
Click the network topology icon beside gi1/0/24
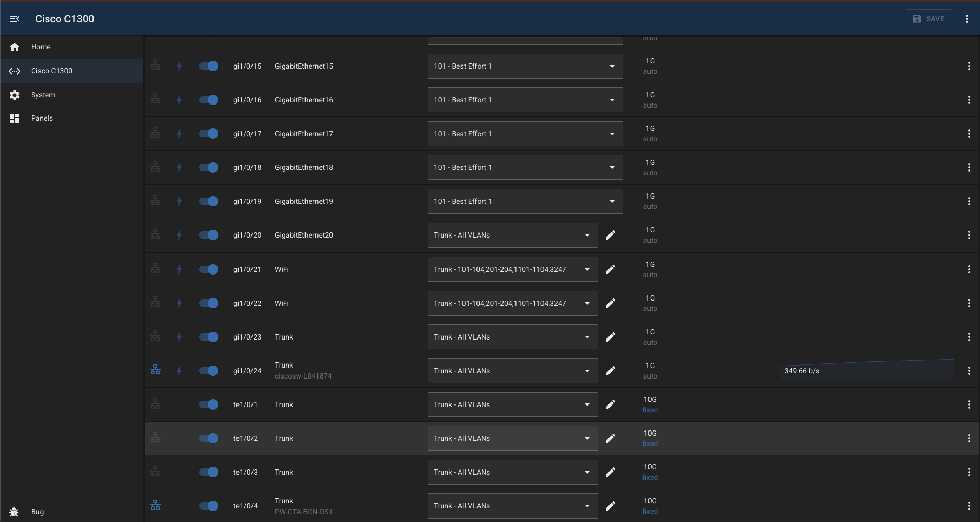coord(155,370)
